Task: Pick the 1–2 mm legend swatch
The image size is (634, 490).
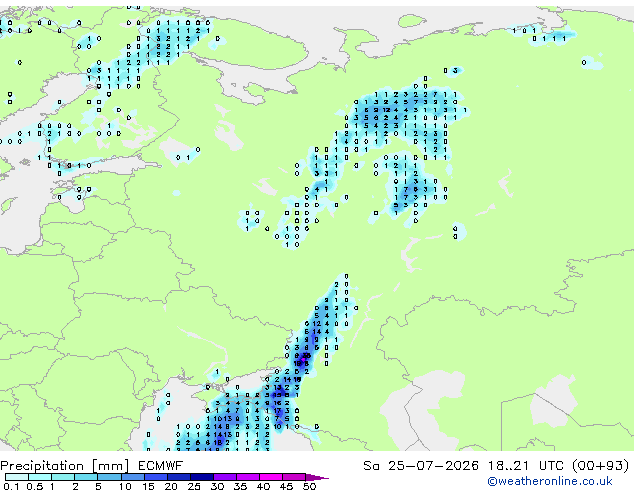Action: 63,477
